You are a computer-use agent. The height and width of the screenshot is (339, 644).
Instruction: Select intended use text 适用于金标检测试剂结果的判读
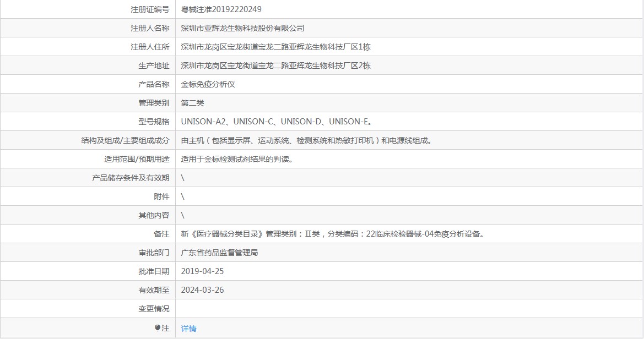[237, 159]
